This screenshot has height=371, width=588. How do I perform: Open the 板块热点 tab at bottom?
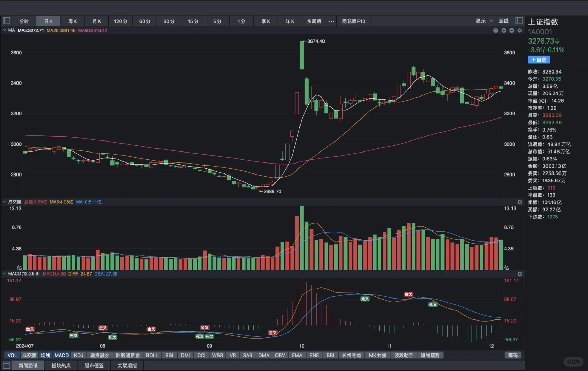click(x=61, y=365)
